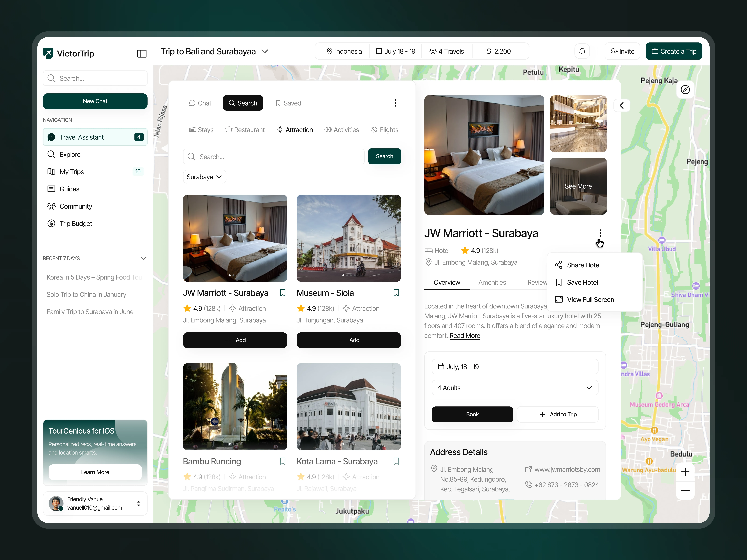The image size is (747, 560).
Task: Click the New Chat button
Action: [95, 101]
